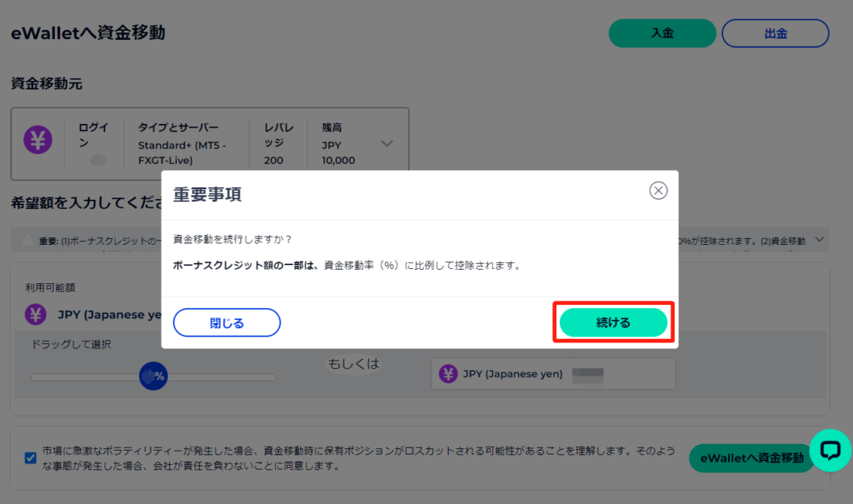Close the 重要事項 dialog with the X icon
The height and width of the screenshot is (504, 853).
coord(658,191)
